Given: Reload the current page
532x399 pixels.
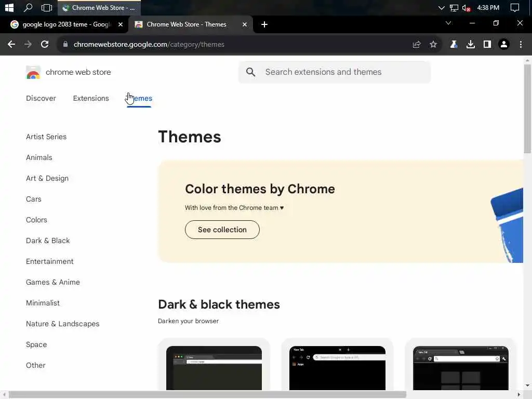Looking at the screenshot, I should (45, 45).
